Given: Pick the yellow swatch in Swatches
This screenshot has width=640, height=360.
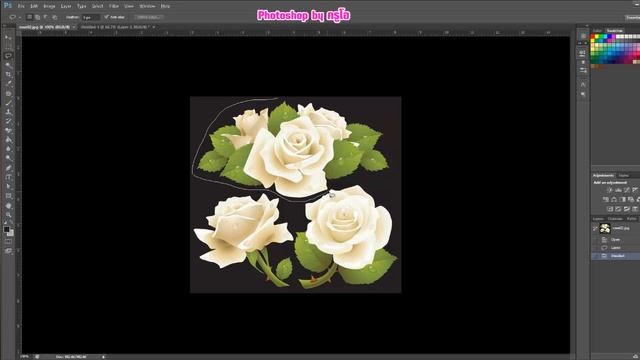Looking at the screenshot, I should pos(597,37).
